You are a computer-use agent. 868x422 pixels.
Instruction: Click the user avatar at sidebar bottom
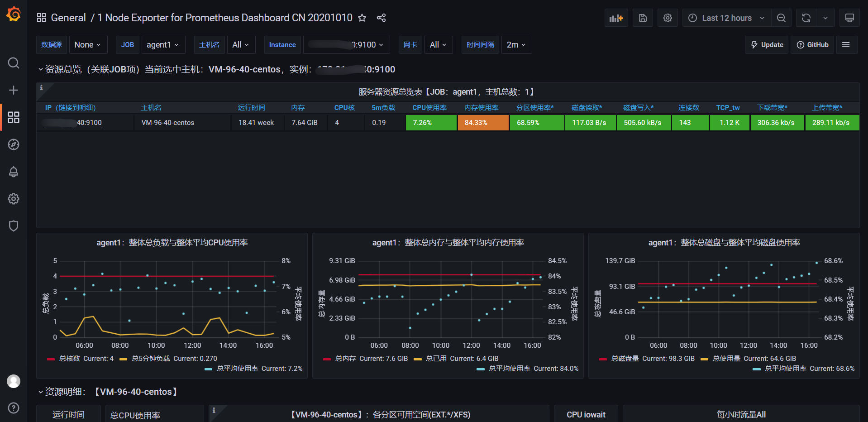14,381
